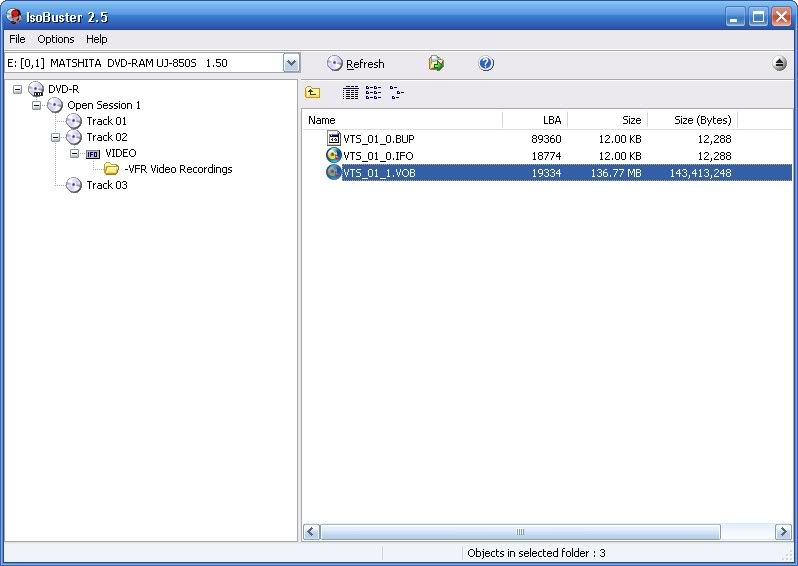Viewport: 798px width, 566px height.
Task: Sort by the Name column header
Action: click(x=402, y=120)
